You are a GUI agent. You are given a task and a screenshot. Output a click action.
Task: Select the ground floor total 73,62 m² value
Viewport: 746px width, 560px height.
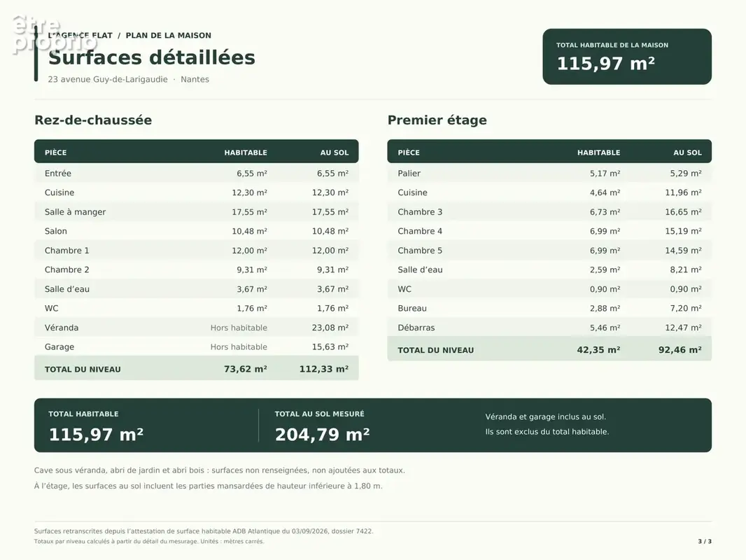pos(246,369)
